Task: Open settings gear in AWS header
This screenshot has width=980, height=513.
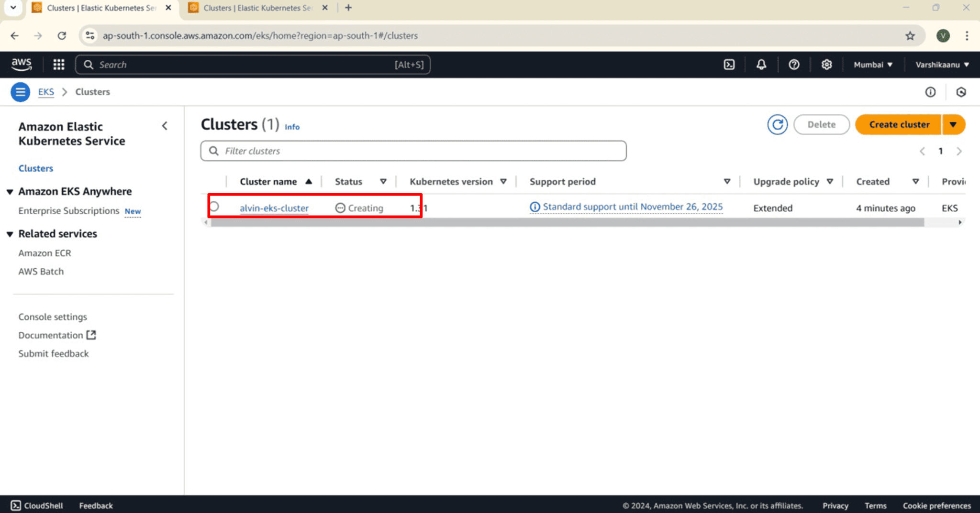Action: [826, 65]
